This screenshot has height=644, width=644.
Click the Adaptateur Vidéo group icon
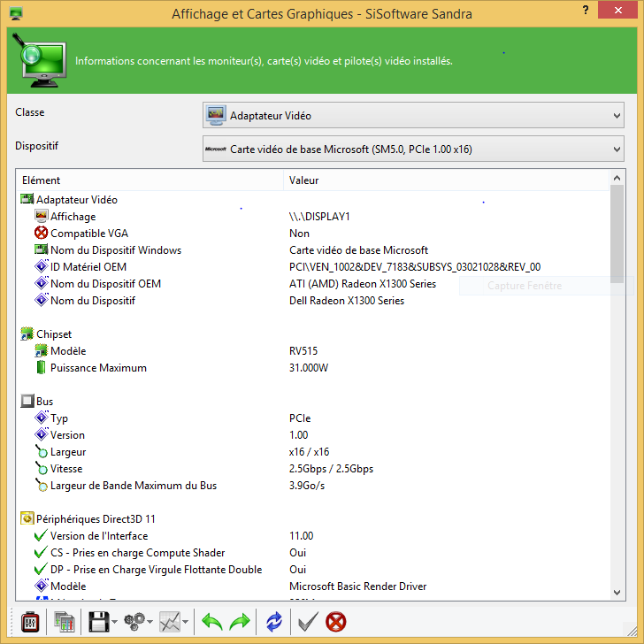tap(27, 199)
